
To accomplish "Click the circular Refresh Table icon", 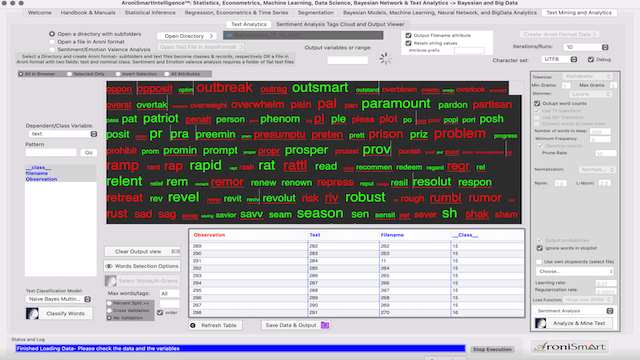I will coord(193,325).
